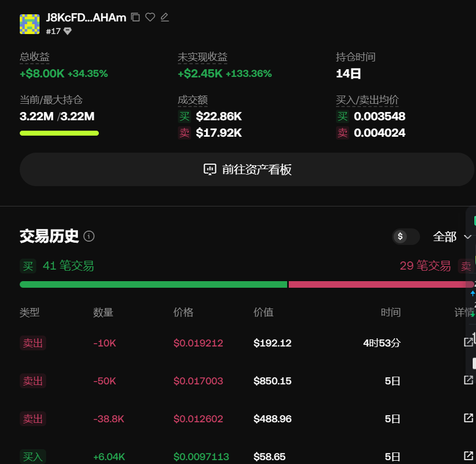Screen dimensions: 476x464
Task: Click the red 卖 tag beside 29 笔交易
Action: [x=466, y=266]
